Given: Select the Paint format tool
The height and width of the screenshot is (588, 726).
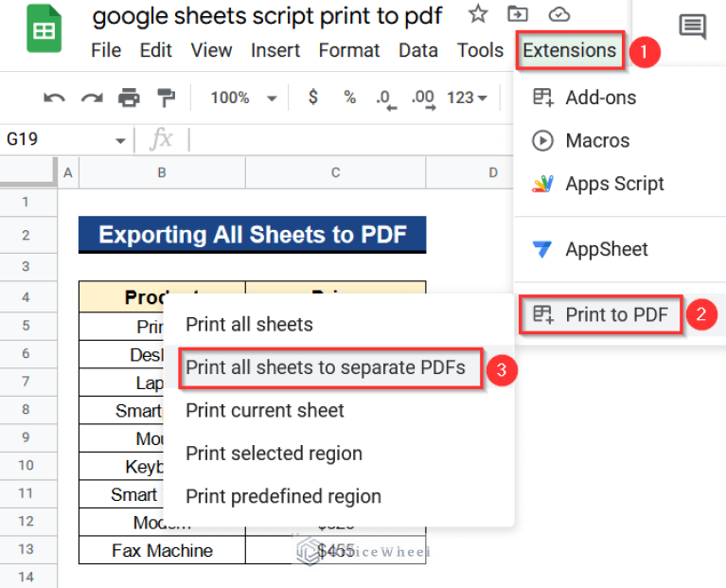Looking at the screenshot, I should (x=166, y=98).
